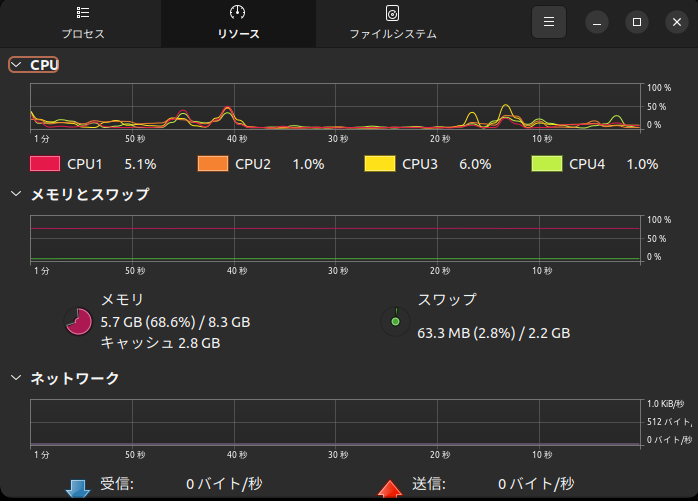Screen dimensions: 698x501
Task: Open the ファイルシステム tab
Action: 393,23
